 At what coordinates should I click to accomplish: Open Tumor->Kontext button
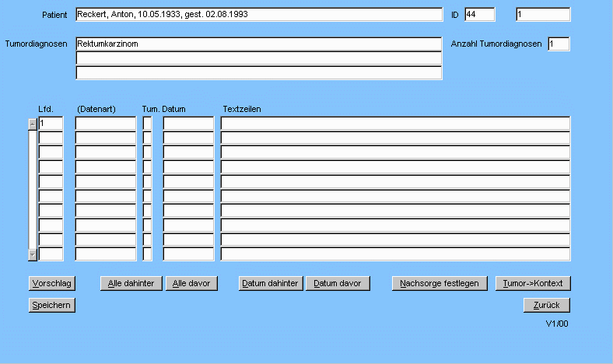click(534, 284)
